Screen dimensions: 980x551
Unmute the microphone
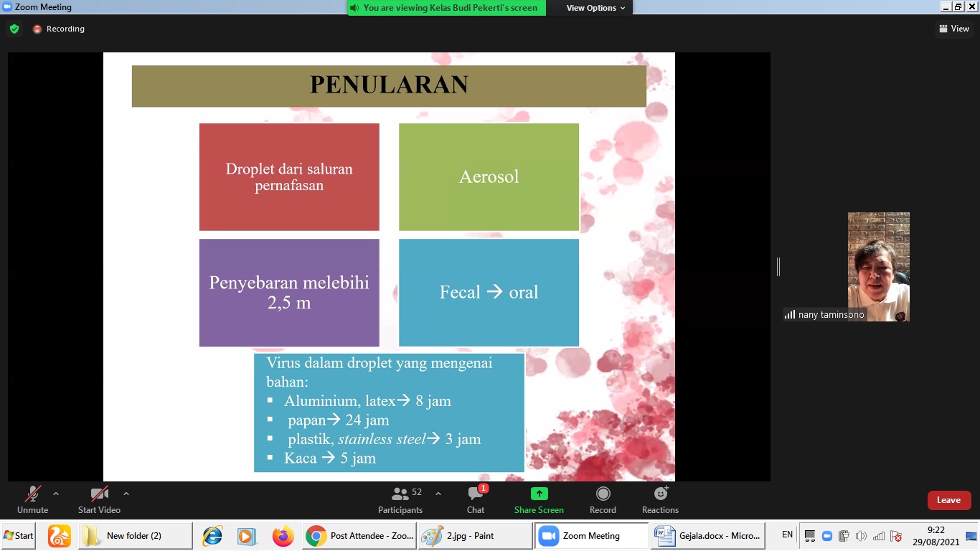tap(32, 499)
